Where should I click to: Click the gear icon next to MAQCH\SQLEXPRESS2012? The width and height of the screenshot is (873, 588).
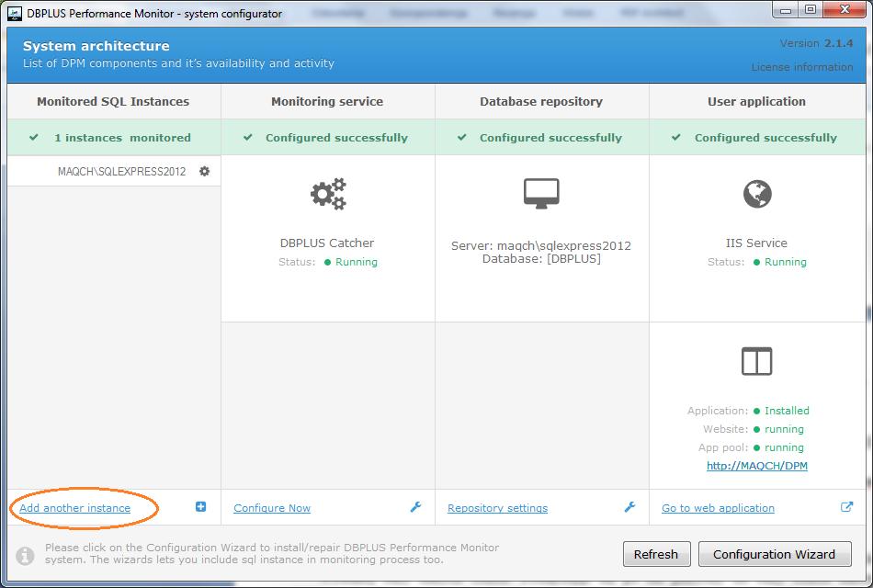(x=204, y=171)
